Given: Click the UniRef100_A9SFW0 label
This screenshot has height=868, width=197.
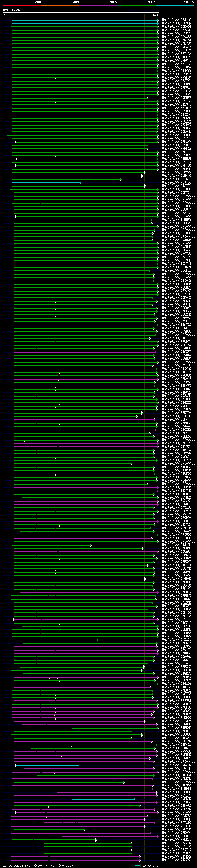Looking at the screenshot, I should coord(177,78).
